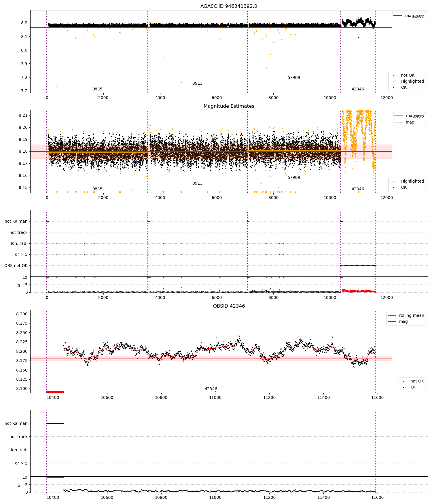Click the "OBSID 42346" plot title
Image resolution: width=432 pixels, height=504 pixels.
(229, 306)
